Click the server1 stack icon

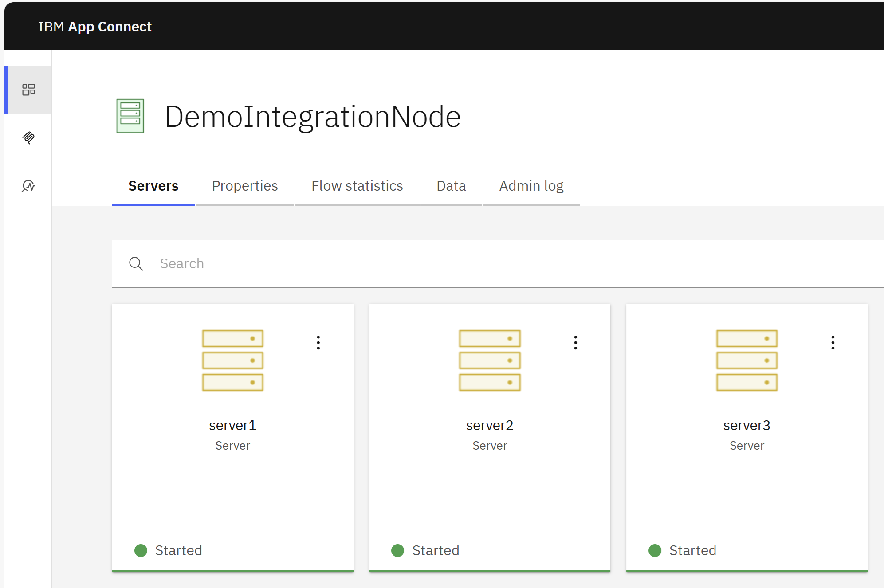click(233, 360)
